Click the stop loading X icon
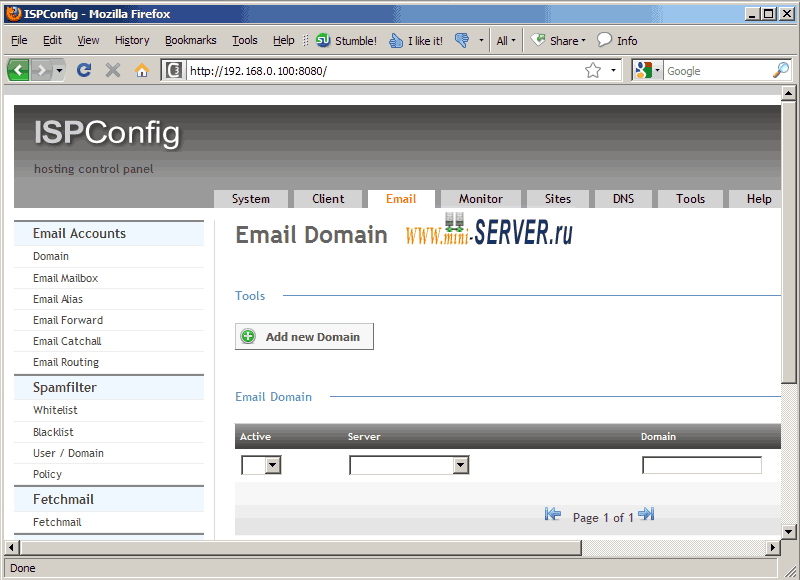The width and height of the screenshot is (800, 580). [x=113, y=70]
